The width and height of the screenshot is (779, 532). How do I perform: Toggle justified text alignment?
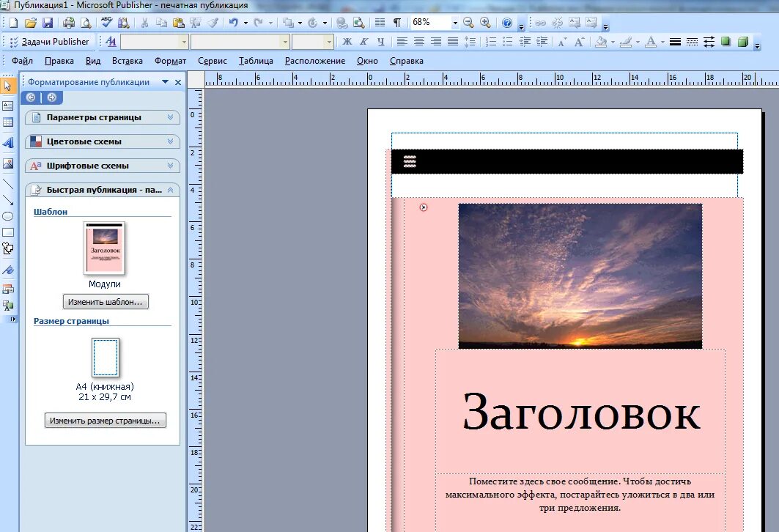point(453,42)
